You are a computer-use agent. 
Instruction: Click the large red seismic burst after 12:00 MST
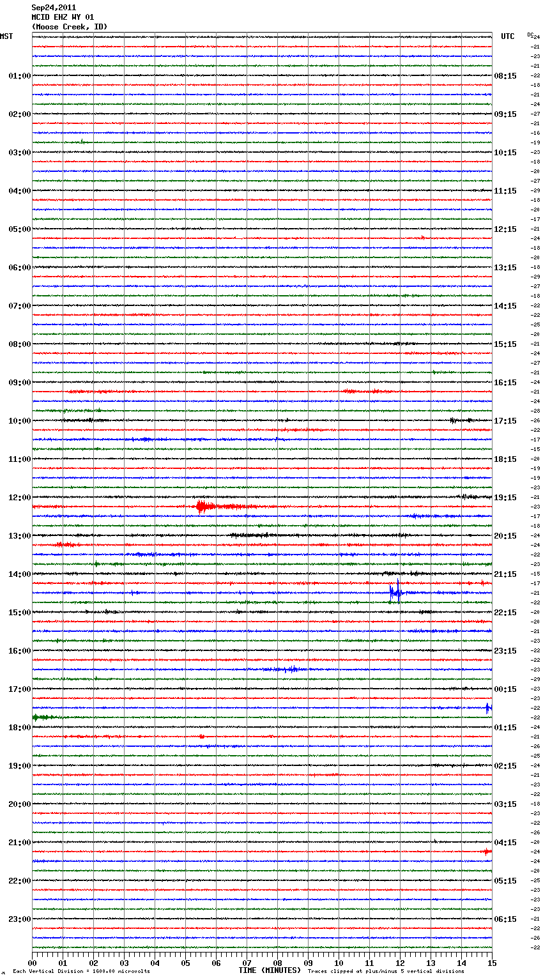(x=202, y=507)
